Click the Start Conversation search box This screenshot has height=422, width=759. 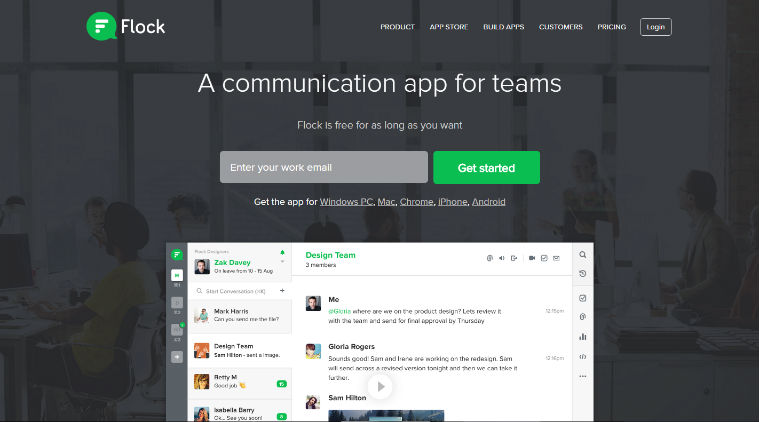235,291
